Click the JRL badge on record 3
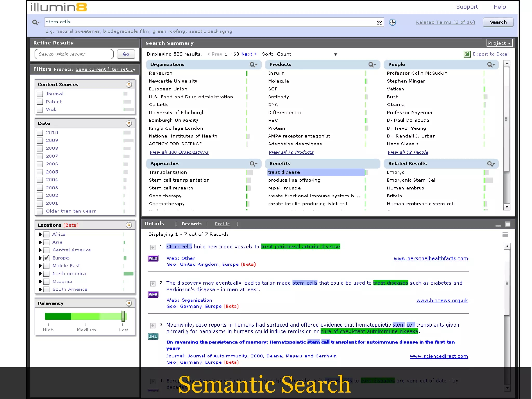This screenshot has width=532, height=399. pos(153,336)
